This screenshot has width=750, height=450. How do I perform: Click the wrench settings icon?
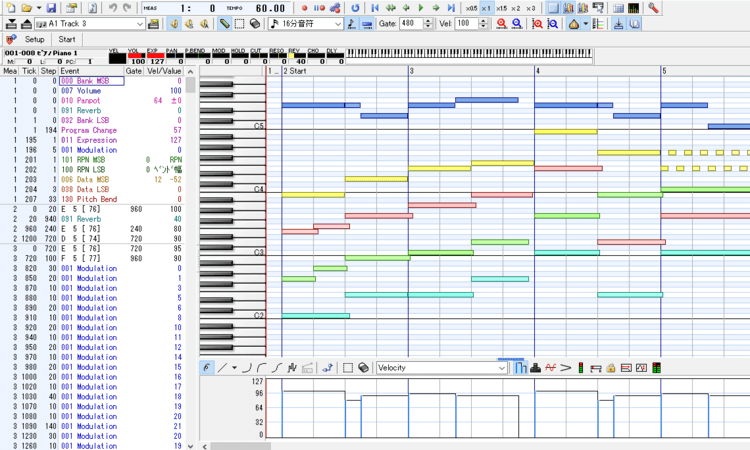(653, 8)
